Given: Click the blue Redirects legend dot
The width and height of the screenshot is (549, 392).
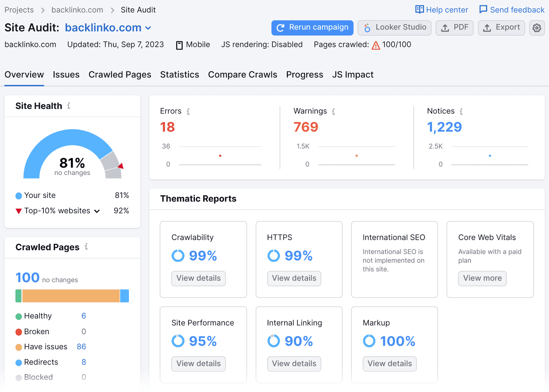Looking at the screenshot, I should pos(19,362).
